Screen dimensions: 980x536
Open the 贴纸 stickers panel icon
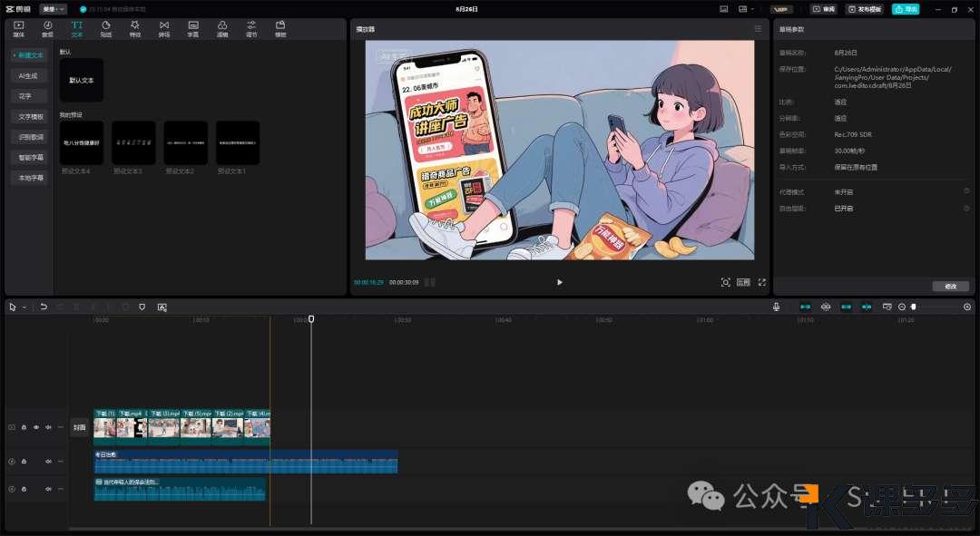106,28
